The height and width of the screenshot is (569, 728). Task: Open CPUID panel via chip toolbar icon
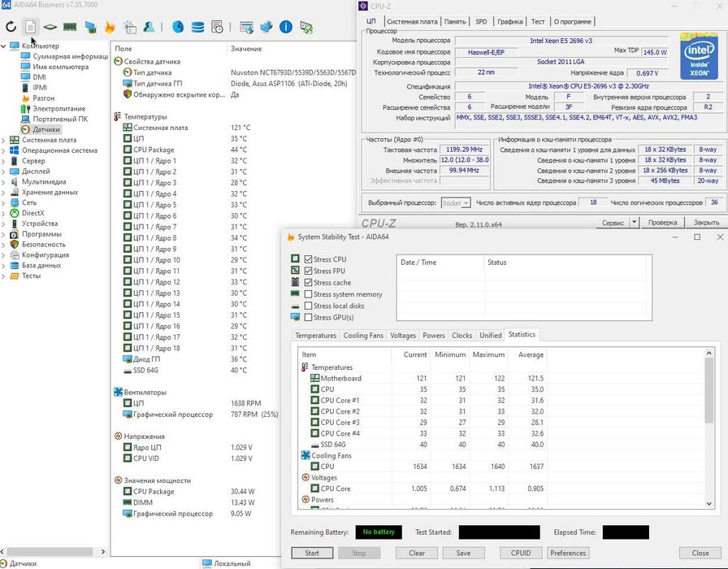click(50, 28)
